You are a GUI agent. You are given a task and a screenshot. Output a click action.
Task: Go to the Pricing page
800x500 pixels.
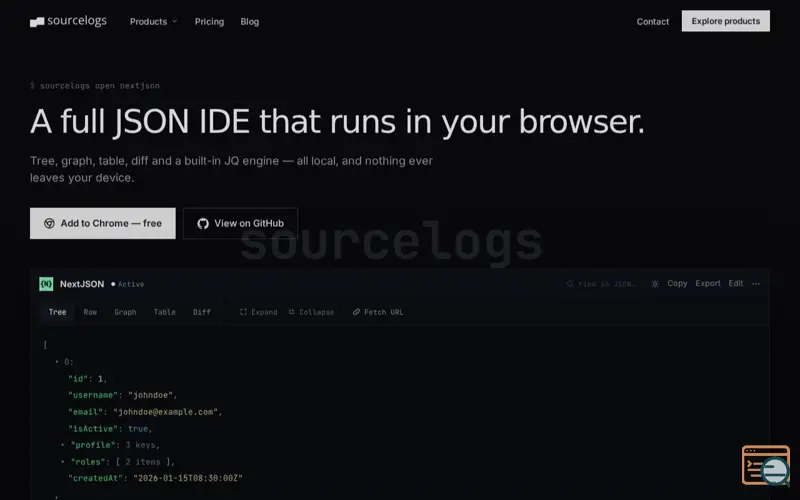coord(209,21)
